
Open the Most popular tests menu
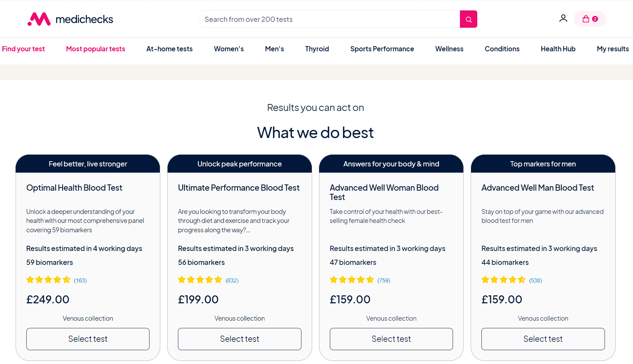coord(95,49)
